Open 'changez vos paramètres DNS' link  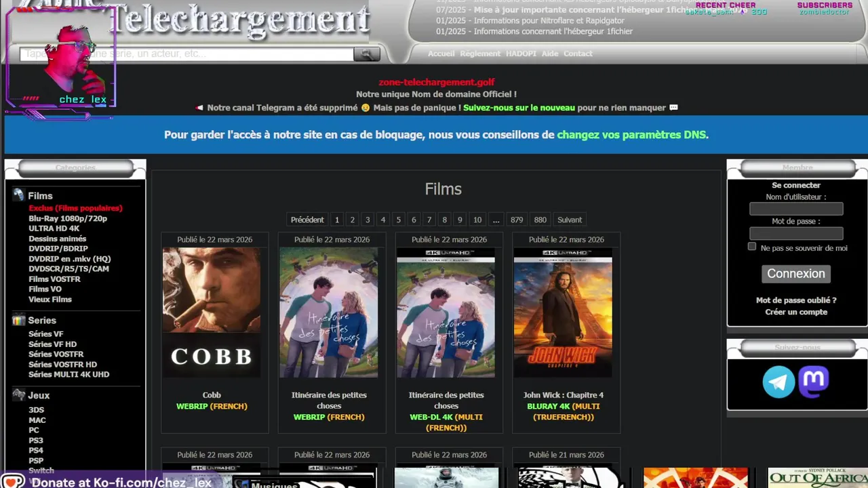point(631,135)
